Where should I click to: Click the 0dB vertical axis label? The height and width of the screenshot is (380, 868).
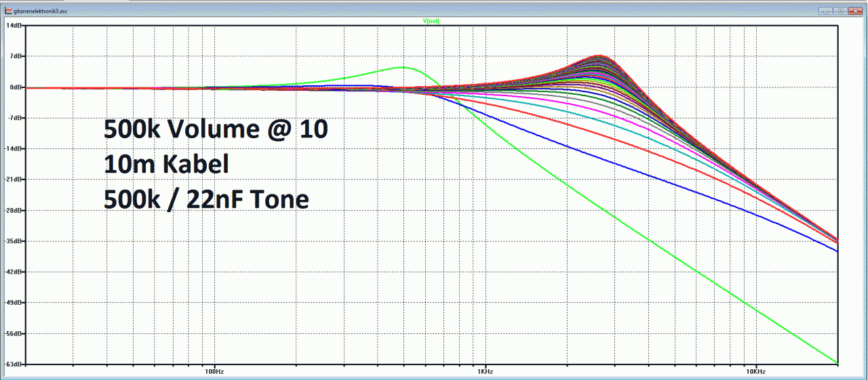click(15, 87)
